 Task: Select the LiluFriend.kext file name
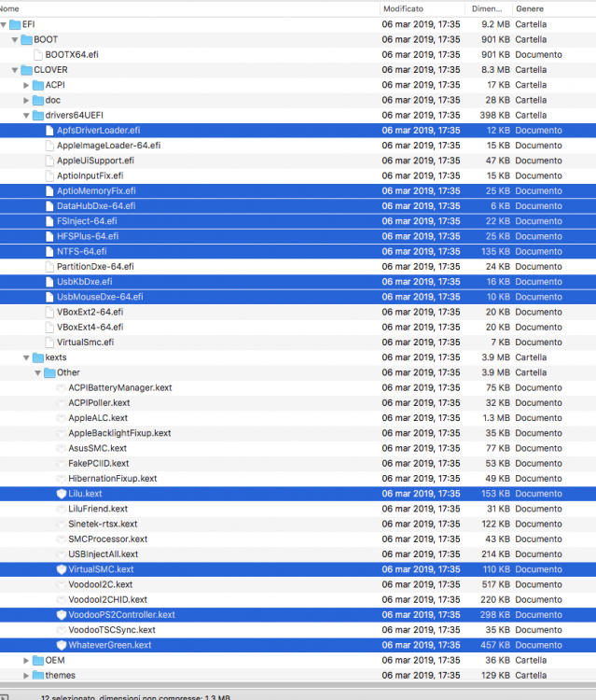pyautogui.click(x=98, y=509)
